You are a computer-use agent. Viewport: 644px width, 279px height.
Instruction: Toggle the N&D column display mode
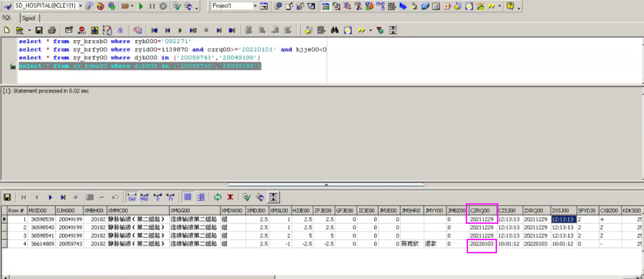tap(145, 197)
